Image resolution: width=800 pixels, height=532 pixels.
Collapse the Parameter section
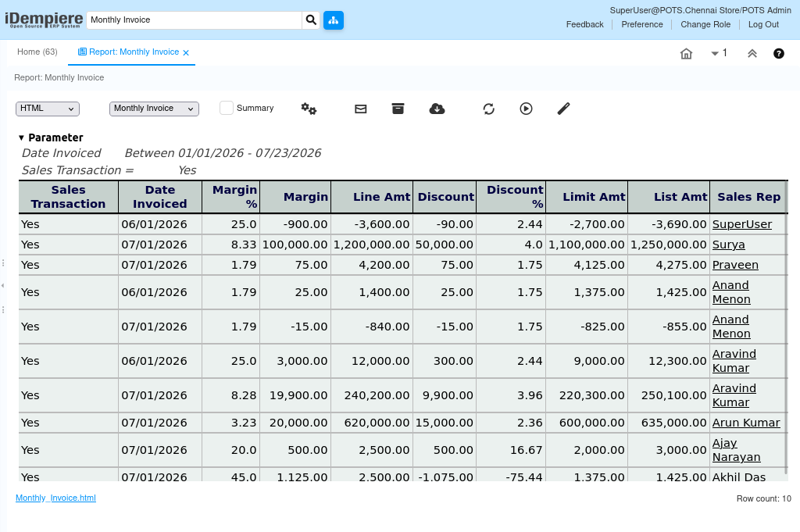coord(21,137)
